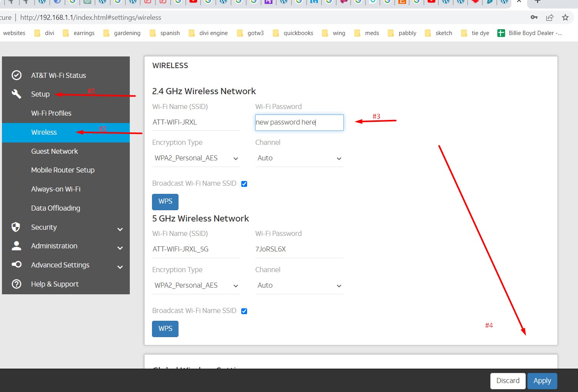Open the tie dye bookmark folder
This screenshot has width=578, height=392.
pos(475,33)
